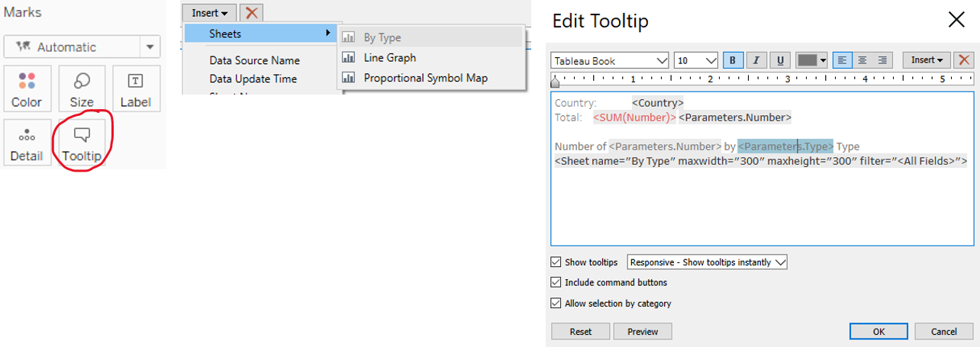Choose Data Update Time from Insert menu
Viewport: 980px width, 347px height.
point(253,79)
